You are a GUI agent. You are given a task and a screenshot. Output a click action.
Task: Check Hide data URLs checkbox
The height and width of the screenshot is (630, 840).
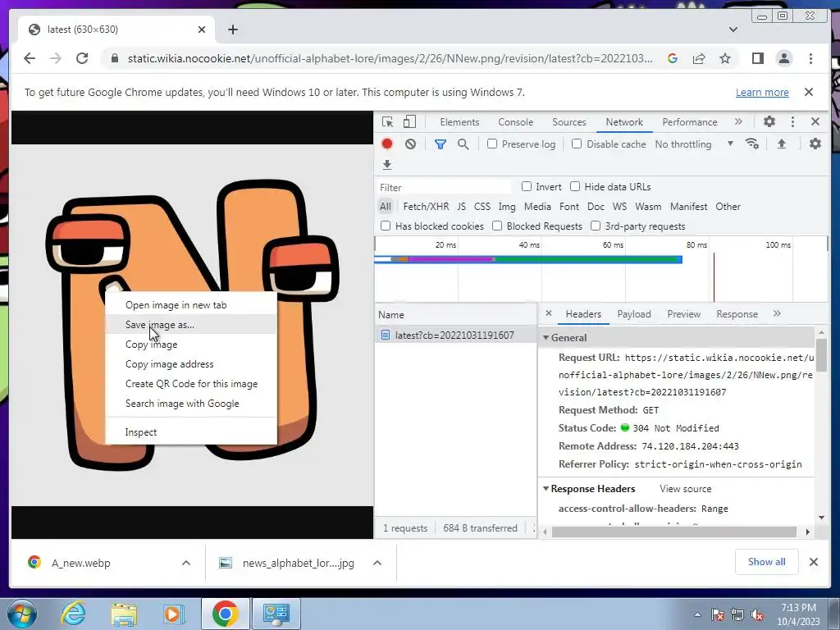pyautogui.click(x=575, y=186)
